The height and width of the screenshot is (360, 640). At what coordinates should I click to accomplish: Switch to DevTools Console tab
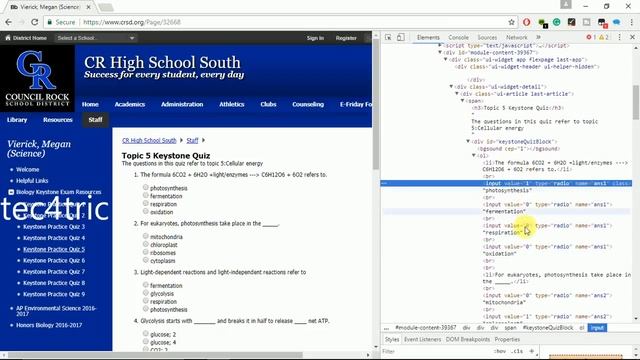(x=458, y=37)
